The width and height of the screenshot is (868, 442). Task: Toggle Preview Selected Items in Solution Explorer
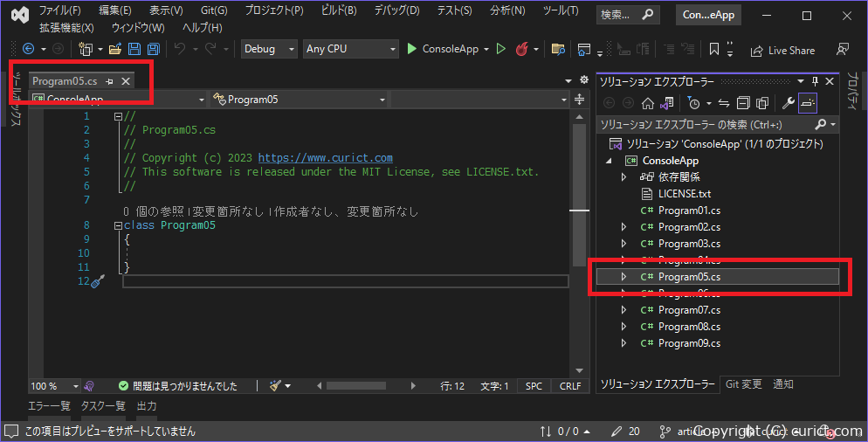coord(808,103)
